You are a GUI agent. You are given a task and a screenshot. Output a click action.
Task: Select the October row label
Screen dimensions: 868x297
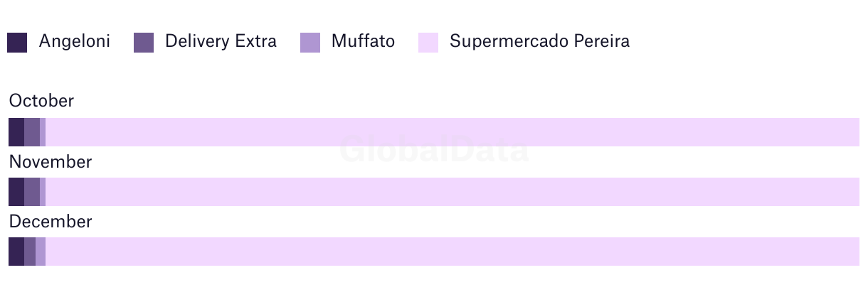[x=41, y=101]
